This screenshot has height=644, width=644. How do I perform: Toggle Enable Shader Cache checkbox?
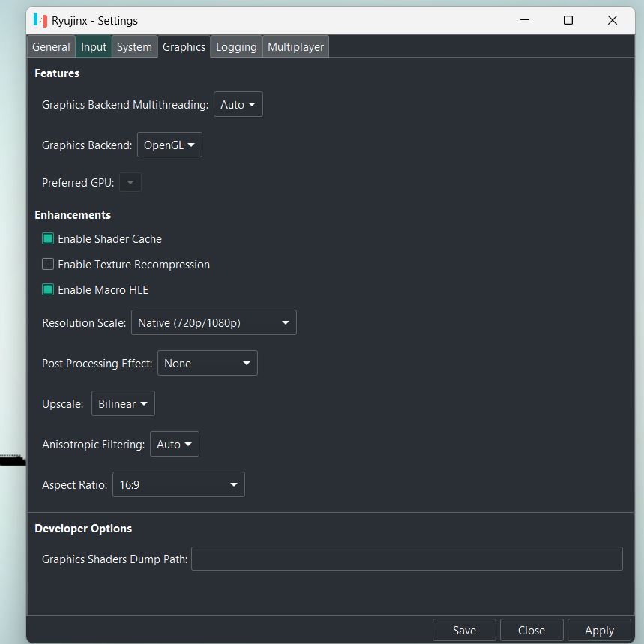coord(48,239)
